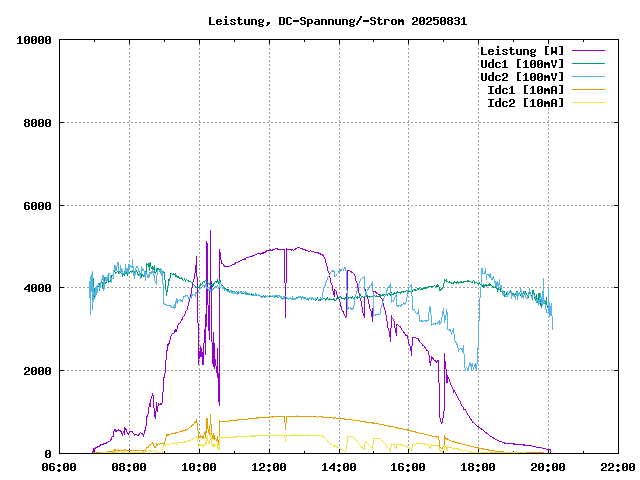
Task: Click the 10000 label on the y-axis
Action: click(34, 40)
